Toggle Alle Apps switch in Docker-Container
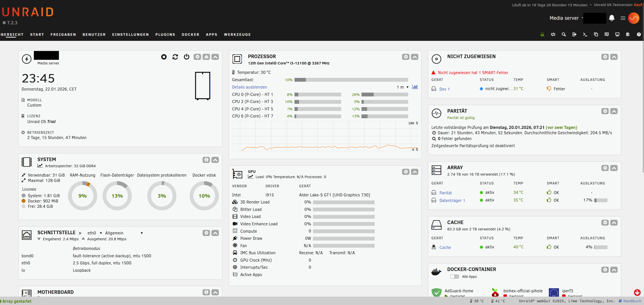The height and width of the screenshot is (305, 644). pos(454,277)
